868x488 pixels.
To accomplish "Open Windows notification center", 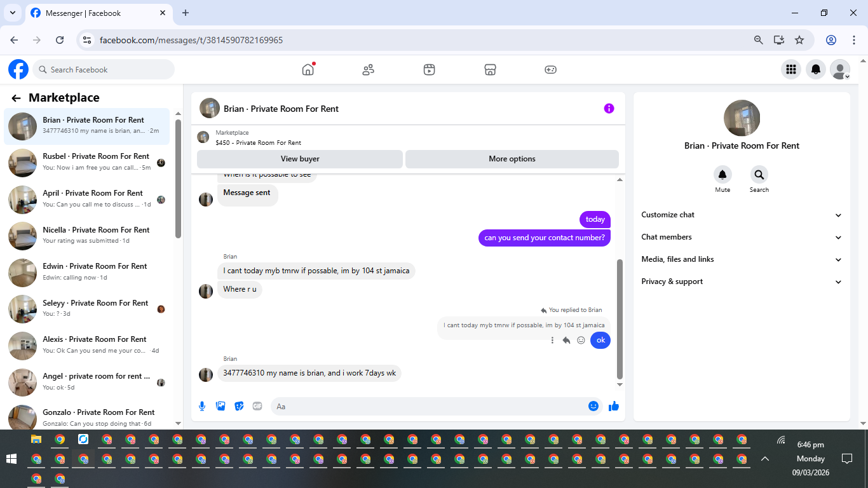I will [x=846, y=459].
